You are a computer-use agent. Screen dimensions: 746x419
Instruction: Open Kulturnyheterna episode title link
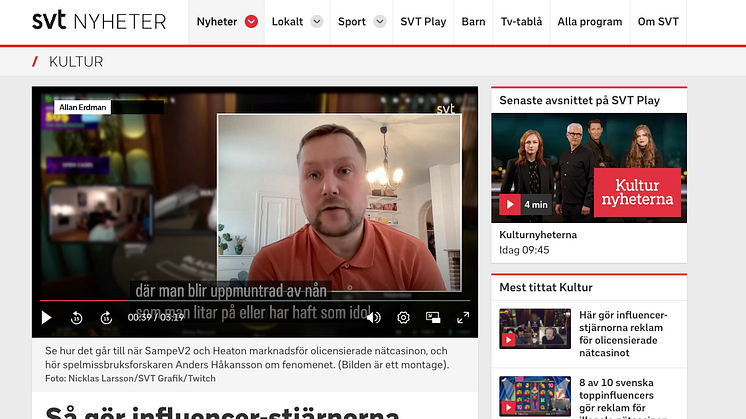tap(538, 235)
